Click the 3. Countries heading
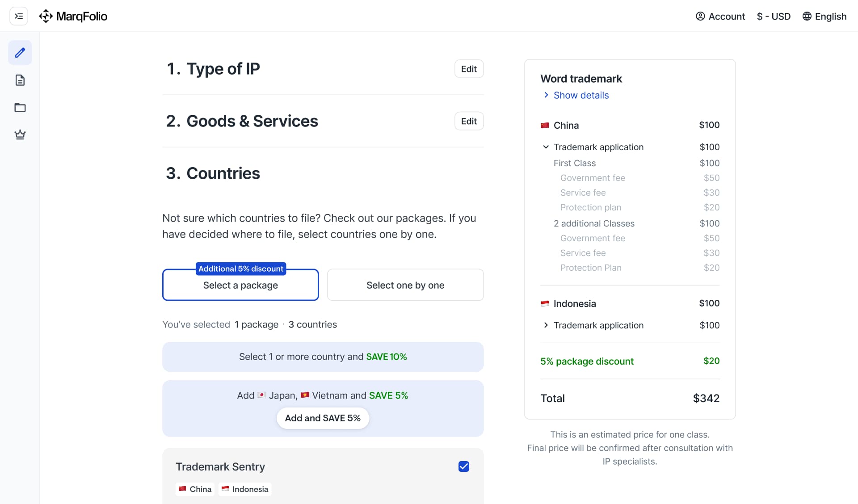This screenshot has width=858, height=504. [213, 173]
